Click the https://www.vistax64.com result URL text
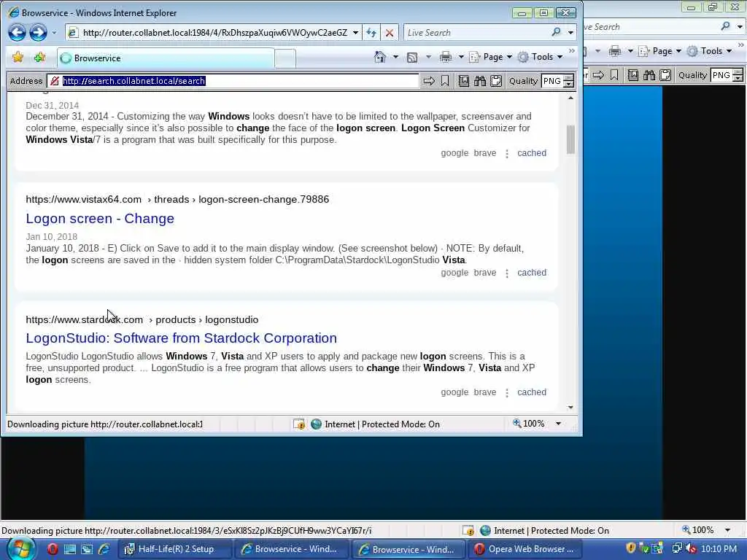 83,199
